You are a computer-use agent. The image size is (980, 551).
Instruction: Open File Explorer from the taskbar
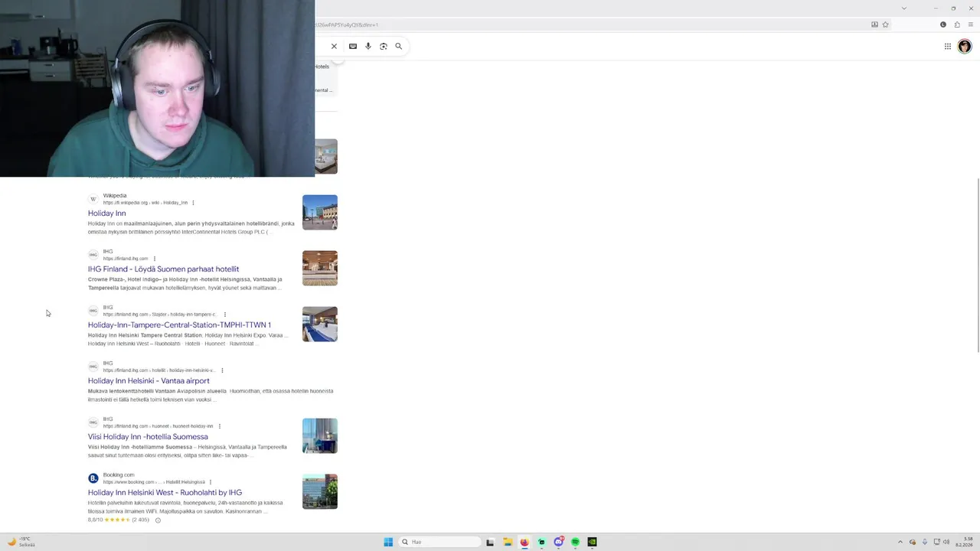pyautogui.click(x=507, y=542)
